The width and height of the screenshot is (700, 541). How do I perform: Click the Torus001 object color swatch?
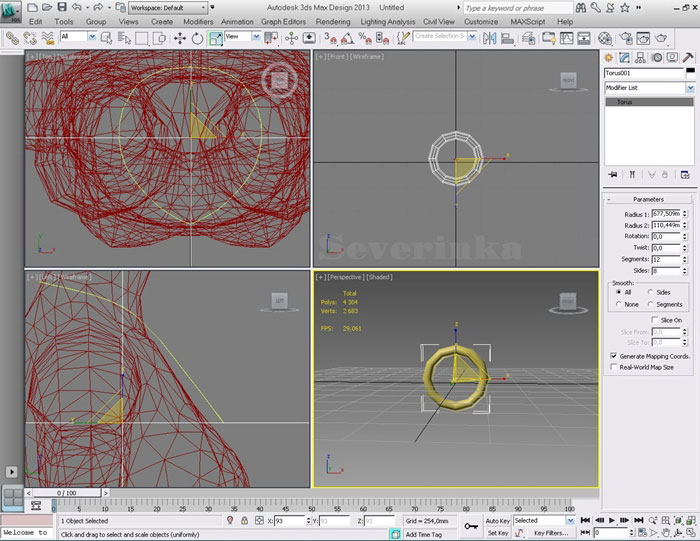tap(690, 73)
